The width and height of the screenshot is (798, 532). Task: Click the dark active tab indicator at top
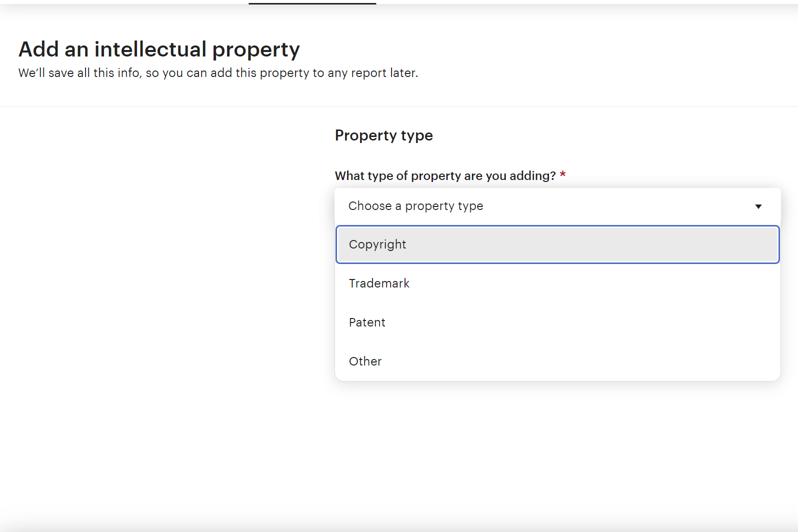coord(312,3)
